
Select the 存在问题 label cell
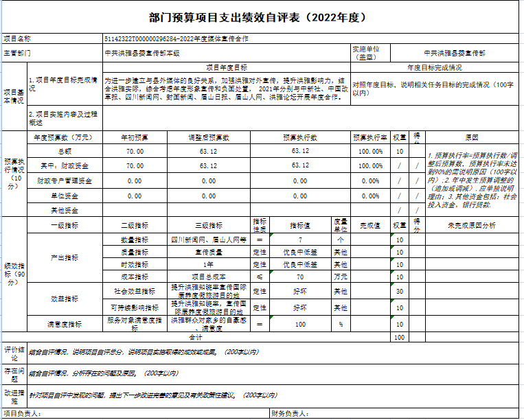[x=14, y=375]
